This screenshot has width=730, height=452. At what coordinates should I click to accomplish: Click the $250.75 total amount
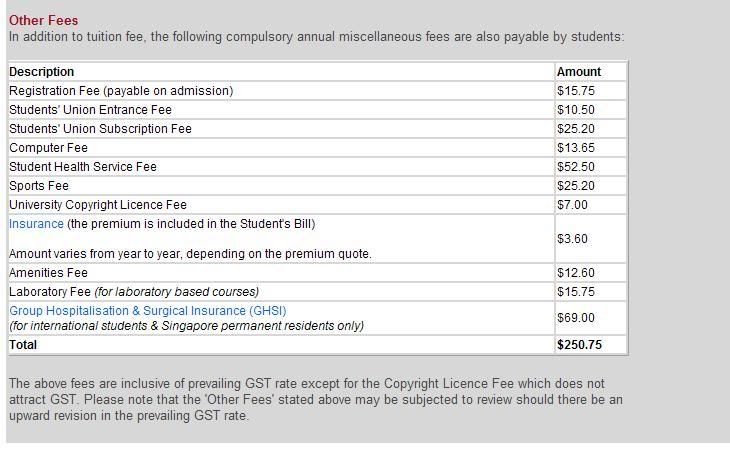pos(580,345)
